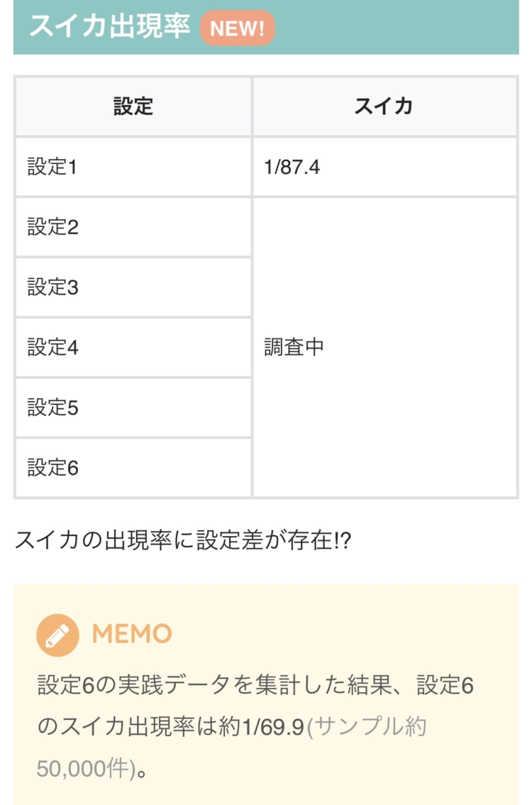Click the スイカ出現率 section heading

(109, 27)
